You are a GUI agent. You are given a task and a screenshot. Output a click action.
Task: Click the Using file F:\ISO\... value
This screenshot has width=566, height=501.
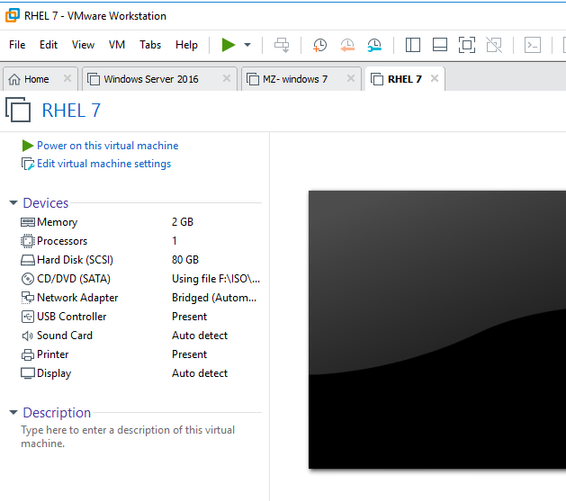click(x=216, y=279)
